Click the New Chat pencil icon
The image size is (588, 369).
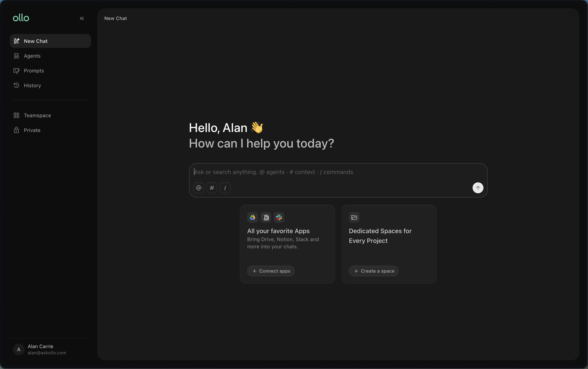point(17,41)
